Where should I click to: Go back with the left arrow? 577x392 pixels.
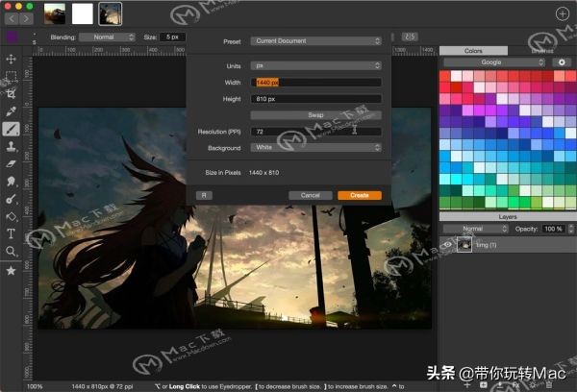point(12,18)
